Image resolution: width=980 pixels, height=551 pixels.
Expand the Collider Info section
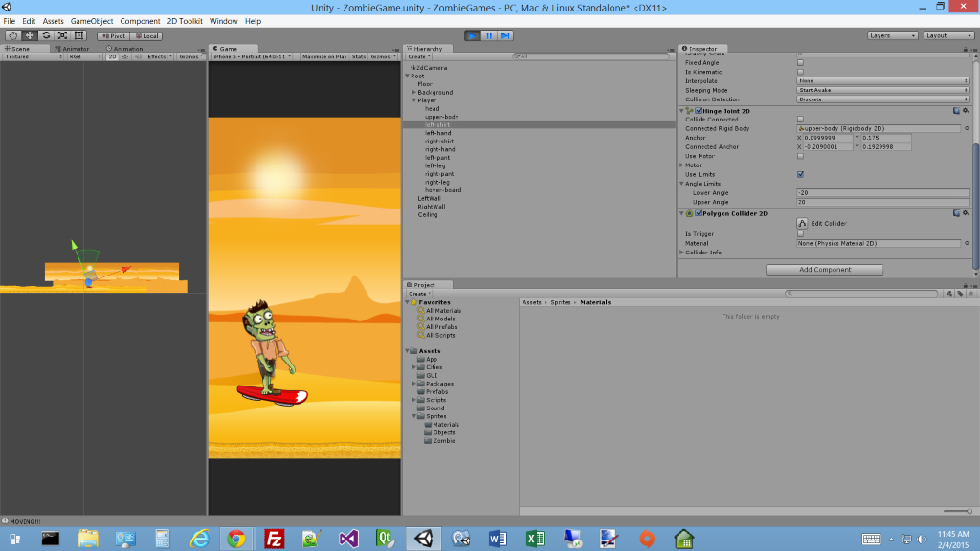pos(681,253)
